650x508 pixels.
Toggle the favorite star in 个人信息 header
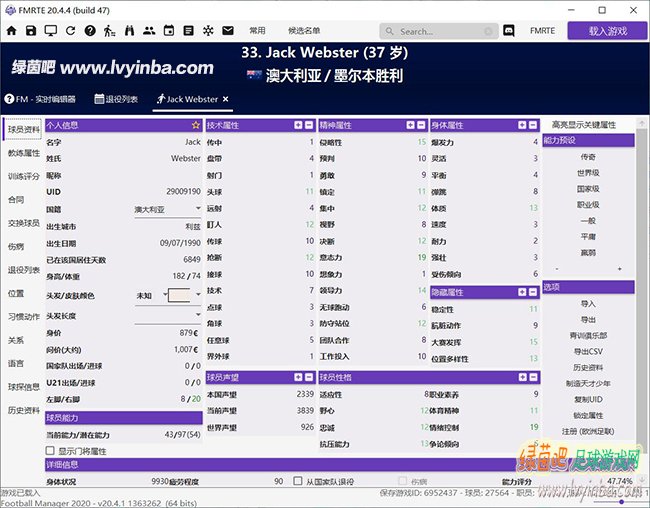click(x=196, y=125)
